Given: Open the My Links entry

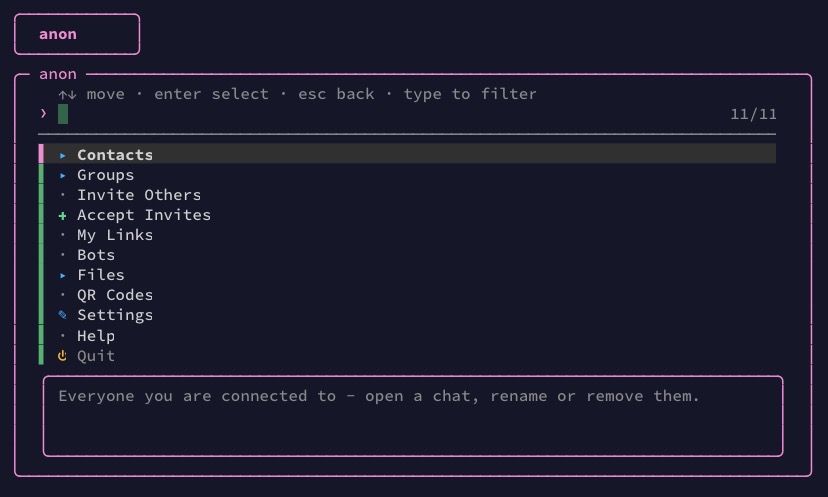Looking at the screenshot, I should (407, 235).
